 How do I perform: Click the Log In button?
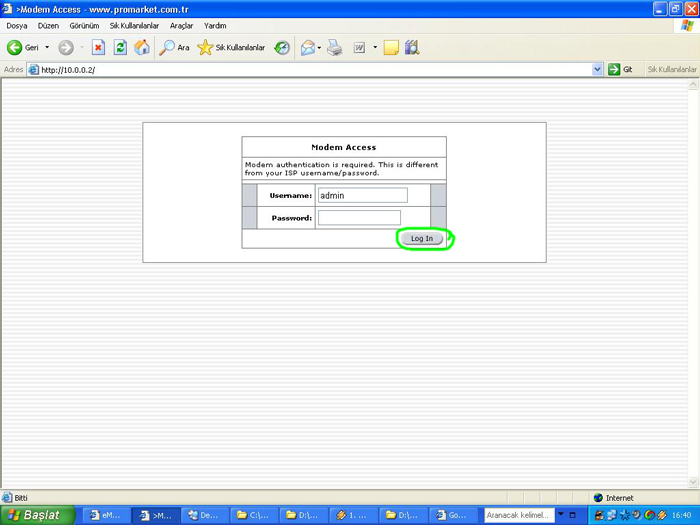coord(422,238)
